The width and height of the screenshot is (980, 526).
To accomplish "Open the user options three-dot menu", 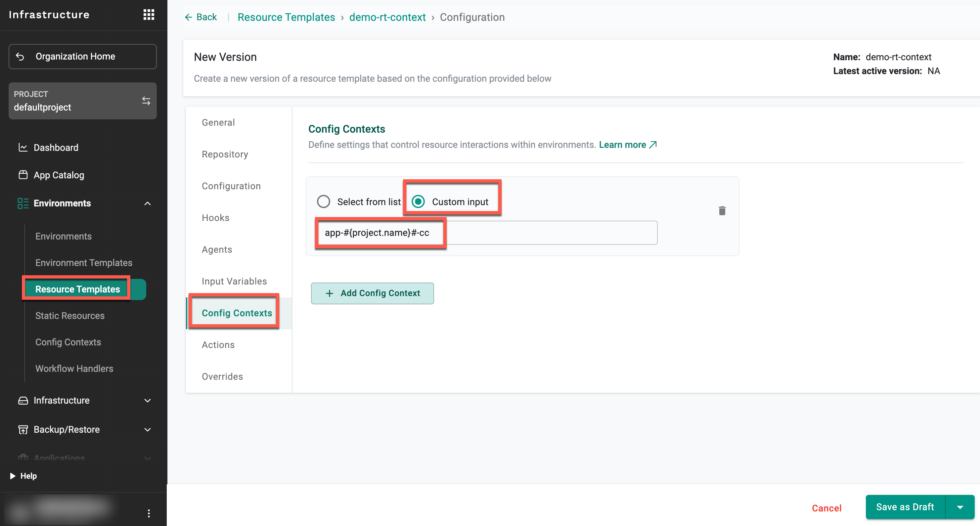I will pos(149,513).
